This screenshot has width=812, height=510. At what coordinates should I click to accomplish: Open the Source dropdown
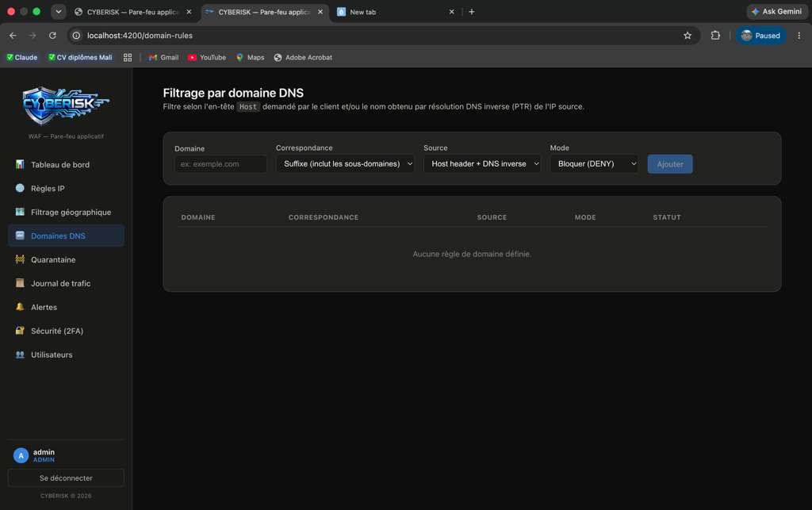tap(482, 163)
